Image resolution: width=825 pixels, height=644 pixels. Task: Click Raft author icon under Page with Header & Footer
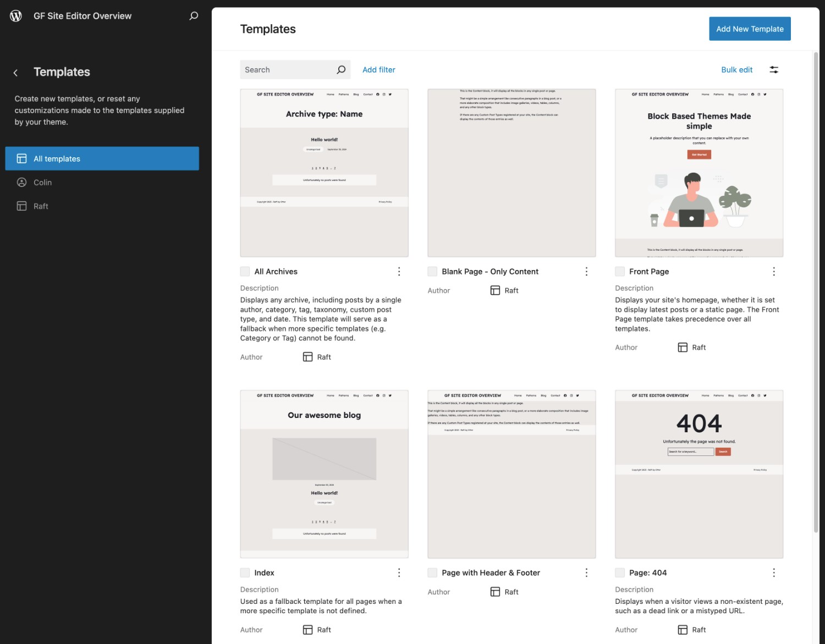(x=496, y=592)
